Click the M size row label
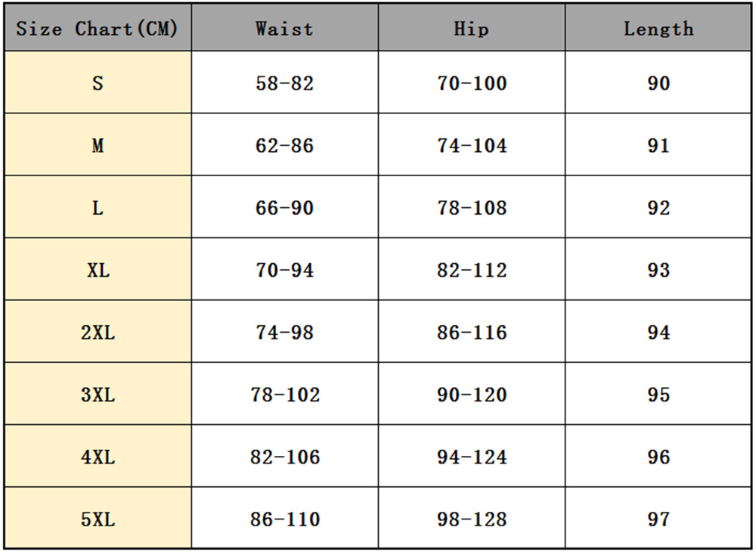Screen dimensions: 756x552 98,145
